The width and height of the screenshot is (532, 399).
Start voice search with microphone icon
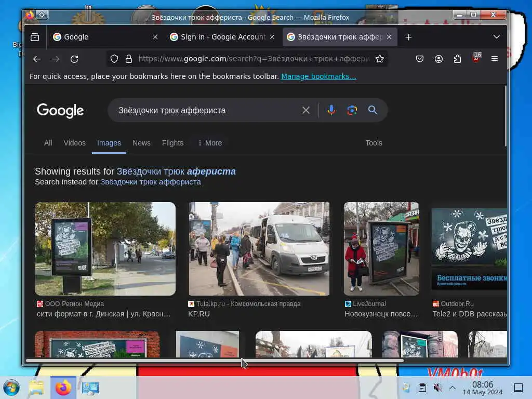[x=331, y=110]
